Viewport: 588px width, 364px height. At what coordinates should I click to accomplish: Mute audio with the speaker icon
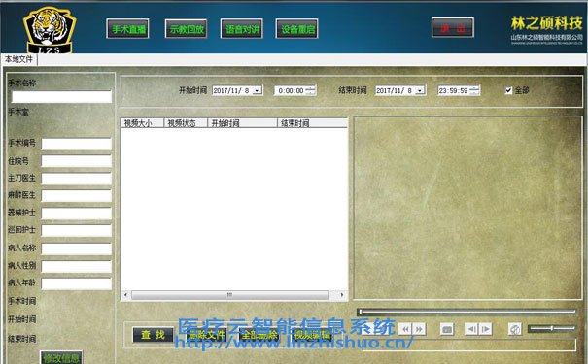[515, 329]
